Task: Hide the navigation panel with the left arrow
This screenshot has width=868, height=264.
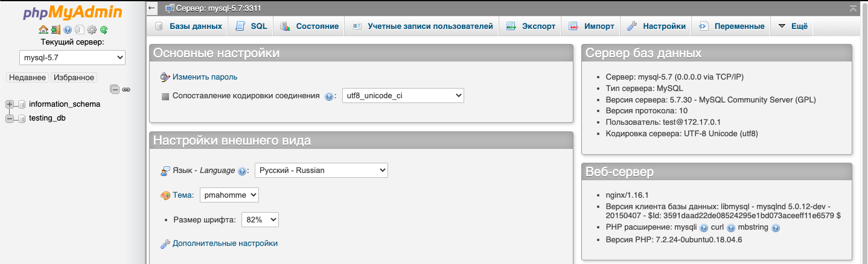Action: (x=153, y=8)
